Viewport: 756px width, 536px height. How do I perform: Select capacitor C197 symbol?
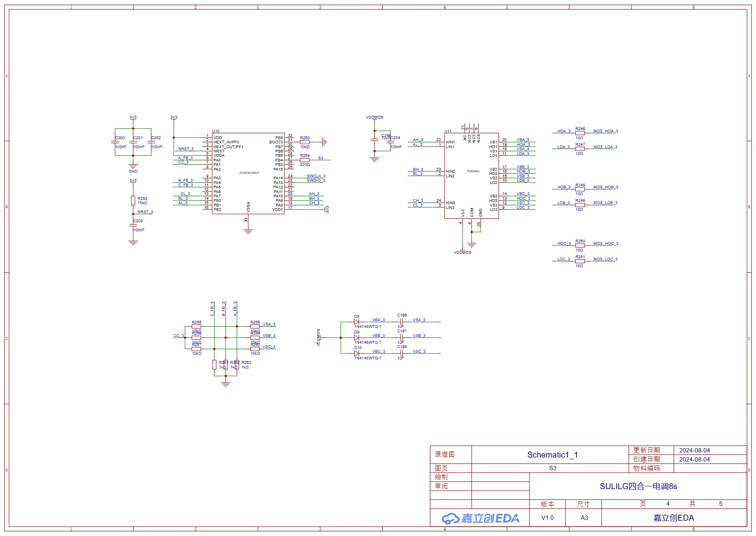402,338
